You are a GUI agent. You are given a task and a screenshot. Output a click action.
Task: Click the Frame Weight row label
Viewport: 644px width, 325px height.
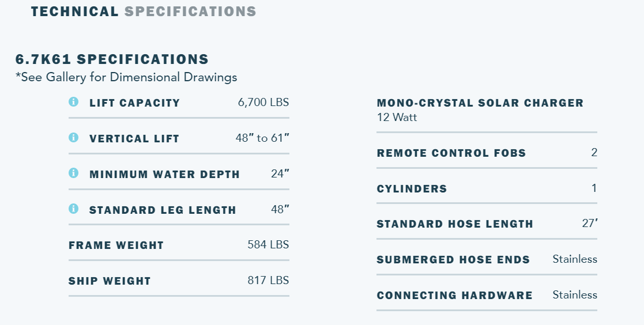(x=116, y=245)
